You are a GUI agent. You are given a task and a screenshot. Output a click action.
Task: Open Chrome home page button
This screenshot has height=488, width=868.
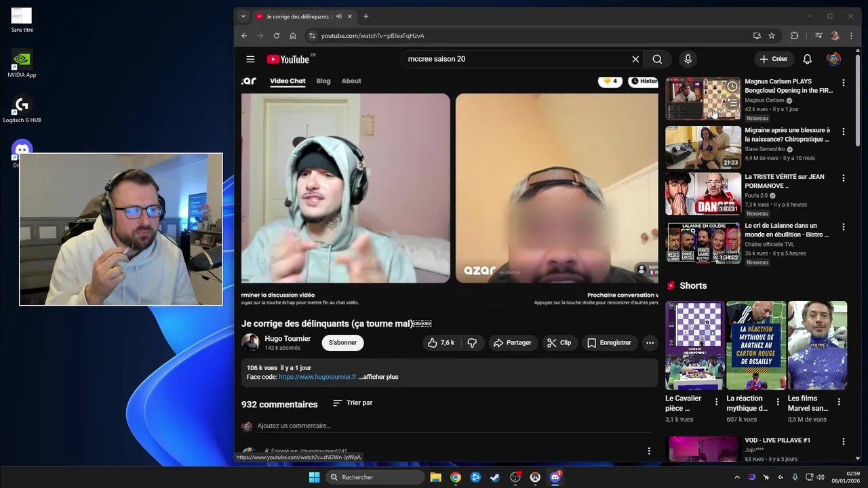(x=293, y=36)
